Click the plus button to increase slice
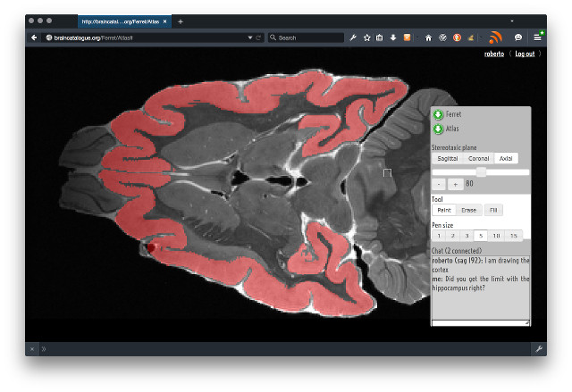The image size is (572, 392). (455, 183)
